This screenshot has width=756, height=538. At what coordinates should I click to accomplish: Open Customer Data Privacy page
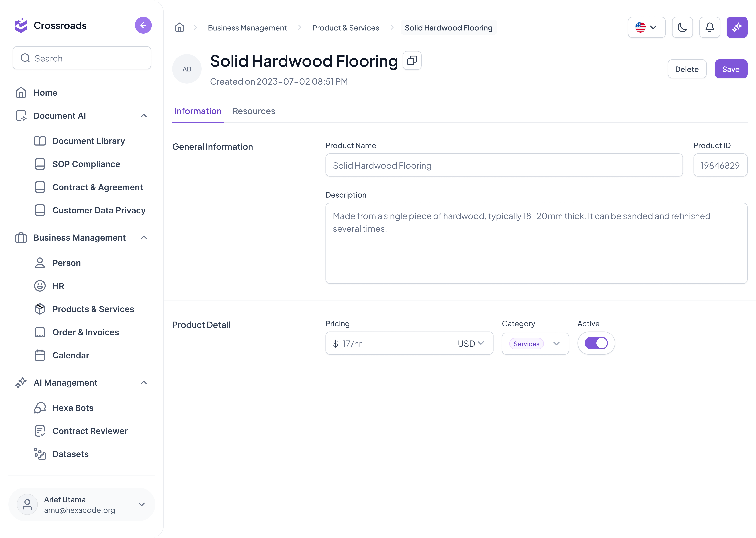click(x=99, y=210)
